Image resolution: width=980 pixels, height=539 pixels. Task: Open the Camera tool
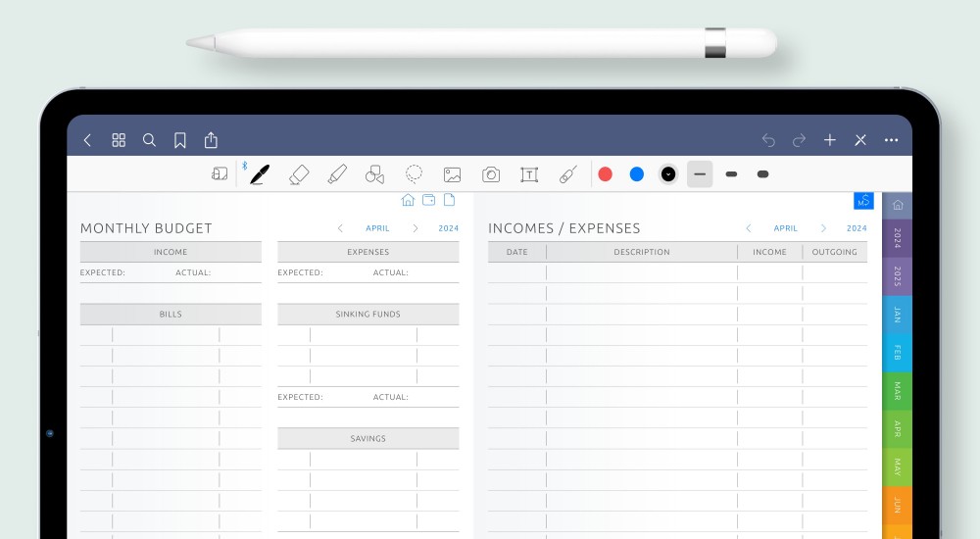[491, 174]
